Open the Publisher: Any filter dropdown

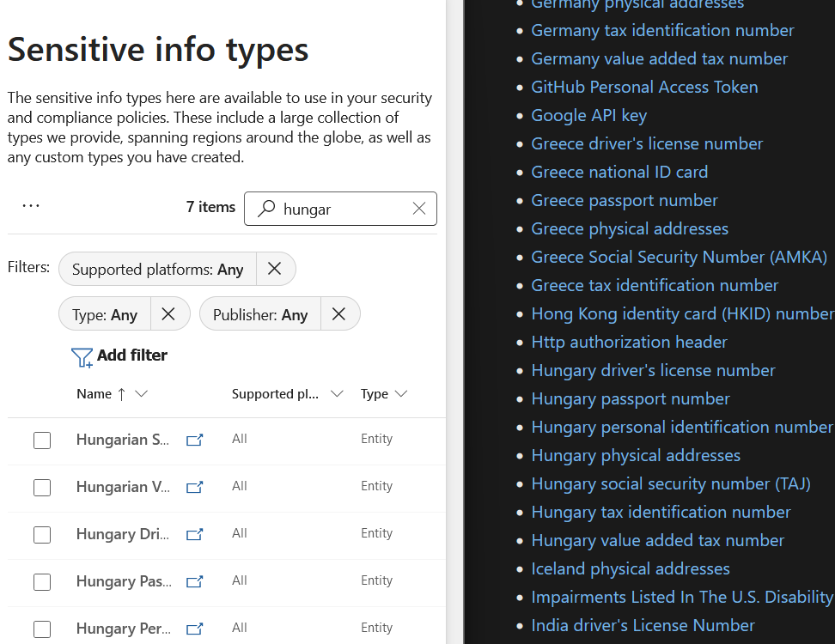coord(260,315)
